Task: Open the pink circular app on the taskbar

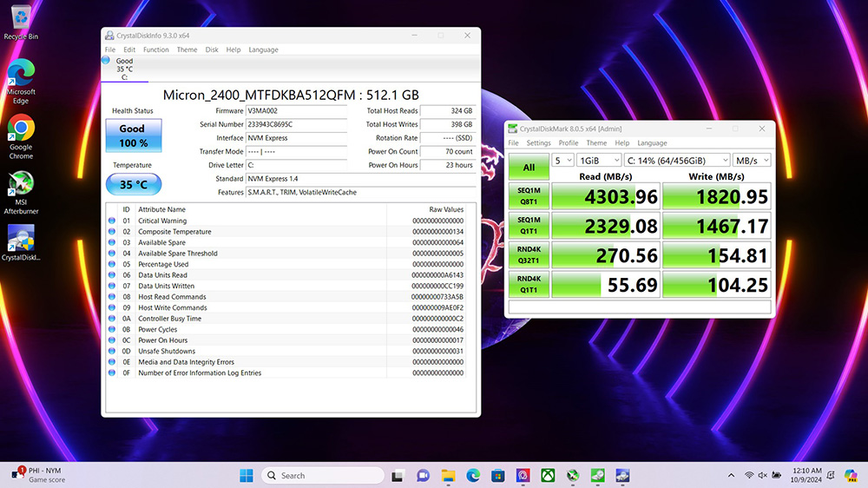Action: pyautogui.click(x=523, y=475)
